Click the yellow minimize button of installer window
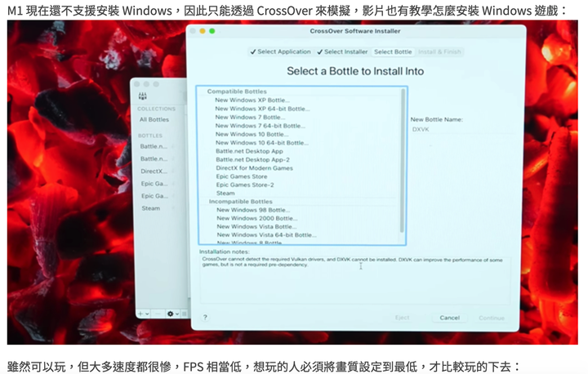The width and height of the screenshot is (588, 374). 203,31
